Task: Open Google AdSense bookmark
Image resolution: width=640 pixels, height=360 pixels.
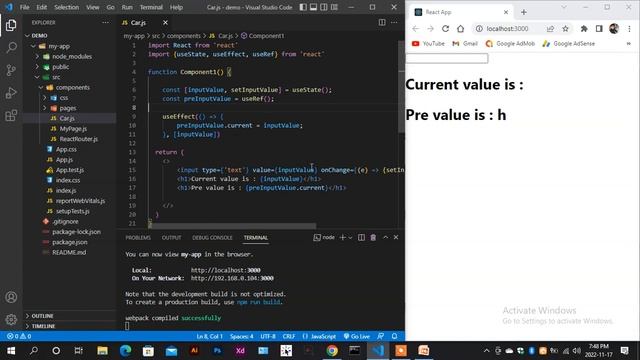Action: [x=569, y=44]
